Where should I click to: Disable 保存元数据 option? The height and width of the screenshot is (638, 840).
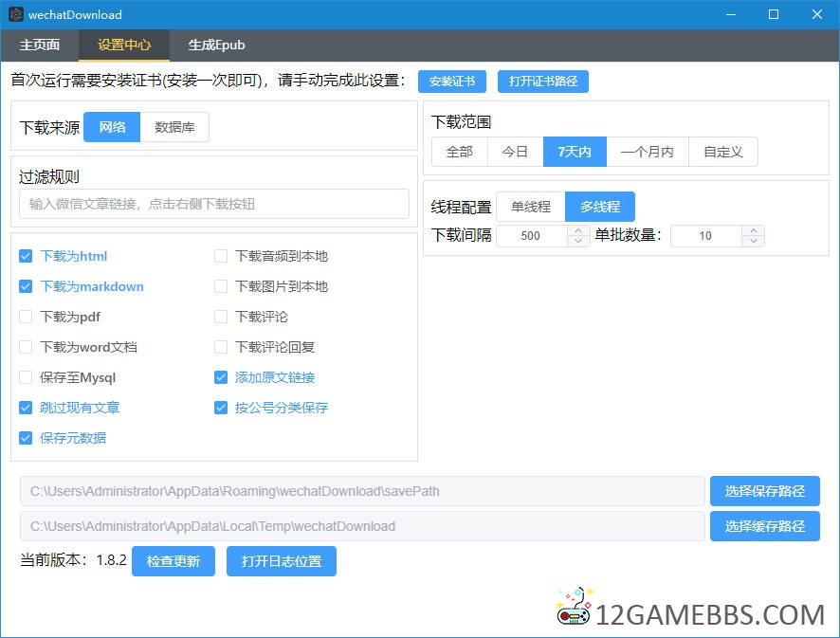(x=25, y=438)
